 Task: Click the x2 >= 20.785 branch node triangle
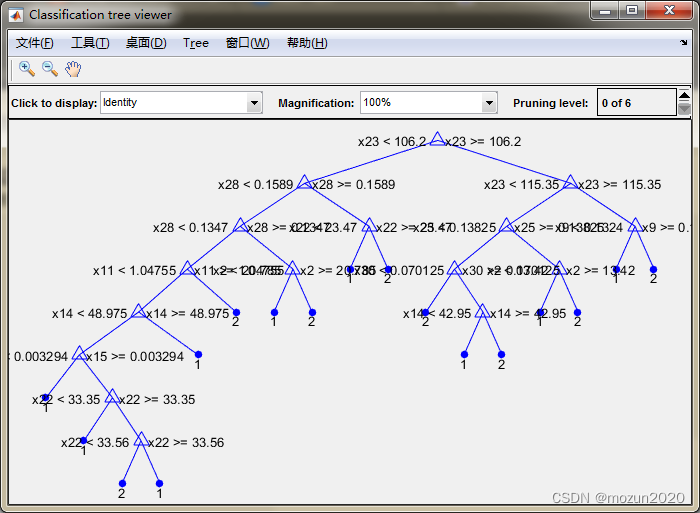pos(292,268)
